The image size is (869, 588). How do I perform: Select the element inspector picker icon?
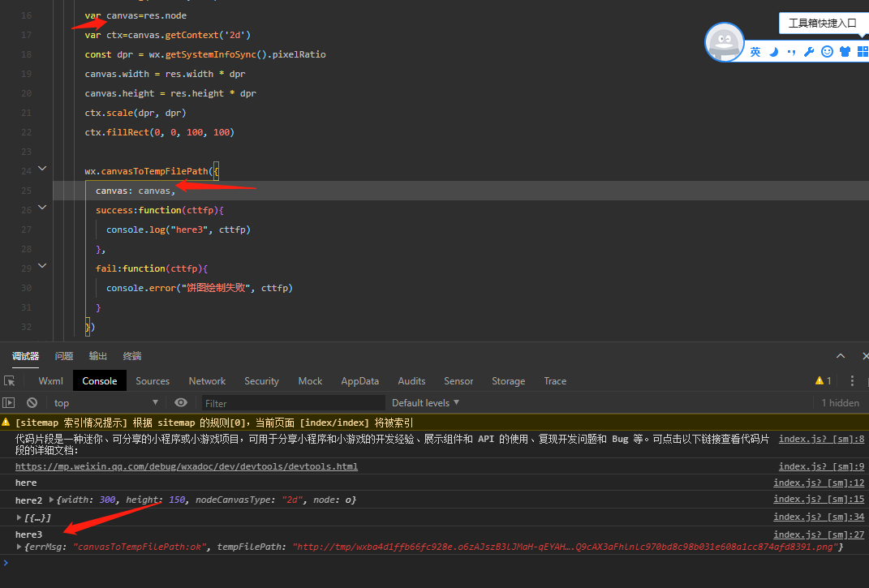[x=10, y=380]
